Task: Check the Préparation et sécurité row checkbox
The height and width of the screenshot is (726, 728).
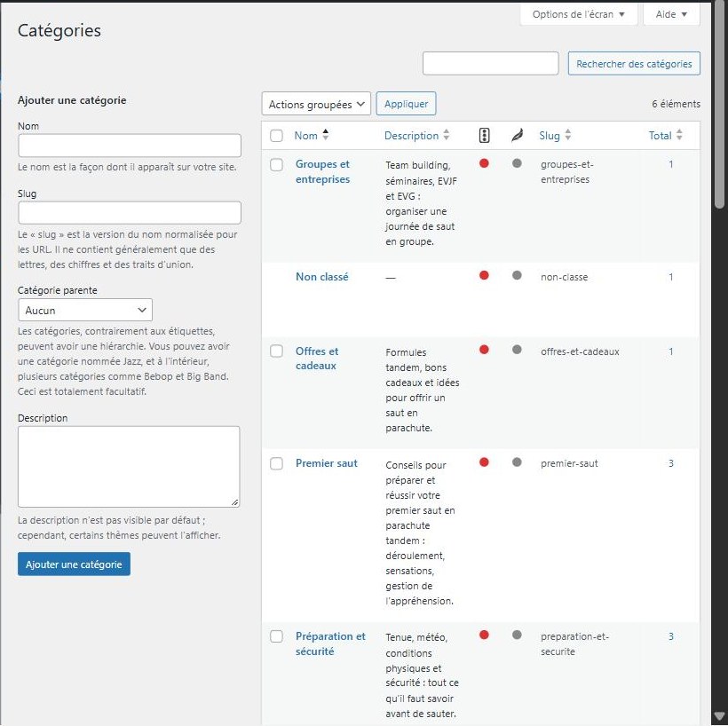Action: tap(276, 636)
